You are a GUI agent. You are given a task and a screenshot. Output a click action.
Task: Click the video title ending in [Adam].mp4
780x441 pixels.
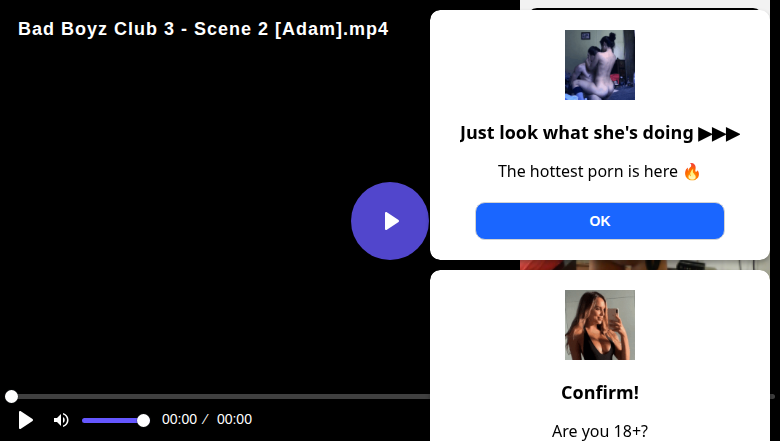[203, 29]
